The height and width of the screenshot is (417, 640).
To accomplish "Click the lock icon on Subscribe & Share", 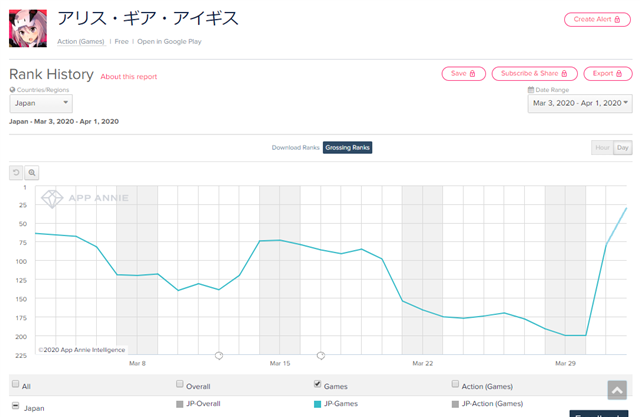I will point(564,73).
